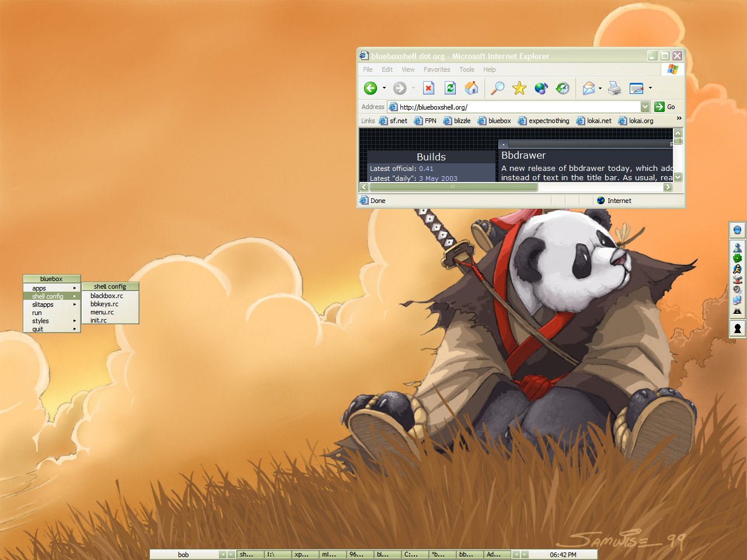
Task: Open the File menu in Internet Explorer
Action: pyautogui.click(x=368, y=69)
